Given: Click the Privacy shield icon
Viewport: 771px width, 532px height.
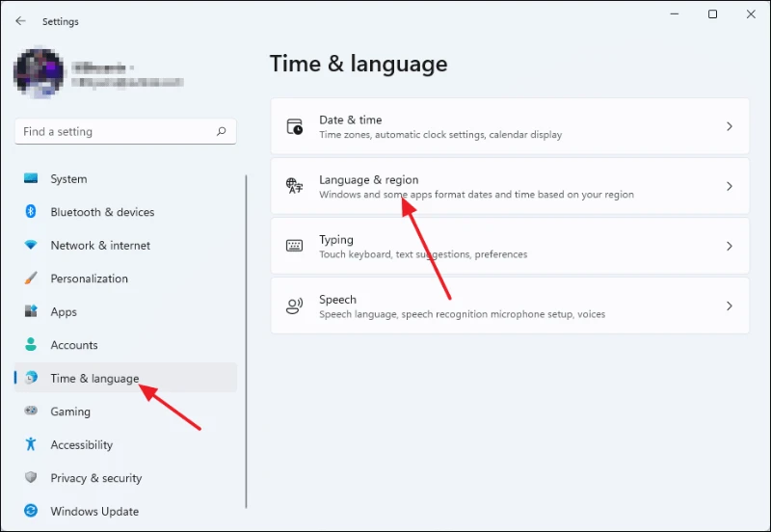Looking at the screenshot, I should (x=31, y=477).
